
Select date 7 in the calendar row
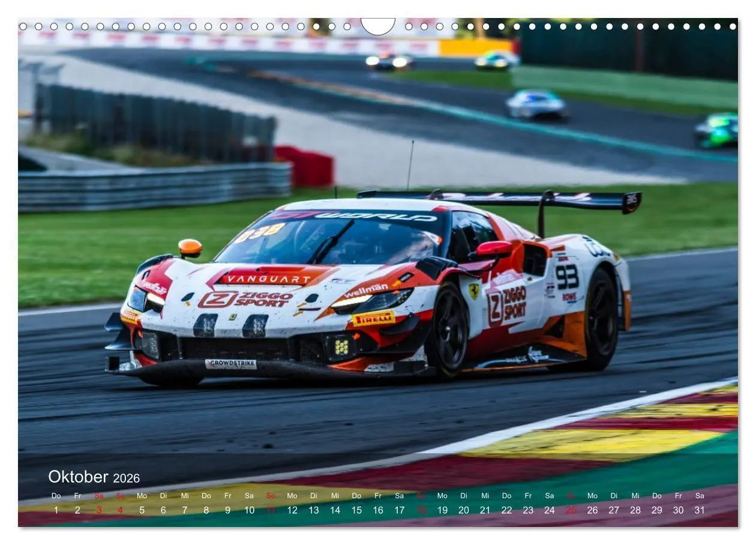[185, 510]
